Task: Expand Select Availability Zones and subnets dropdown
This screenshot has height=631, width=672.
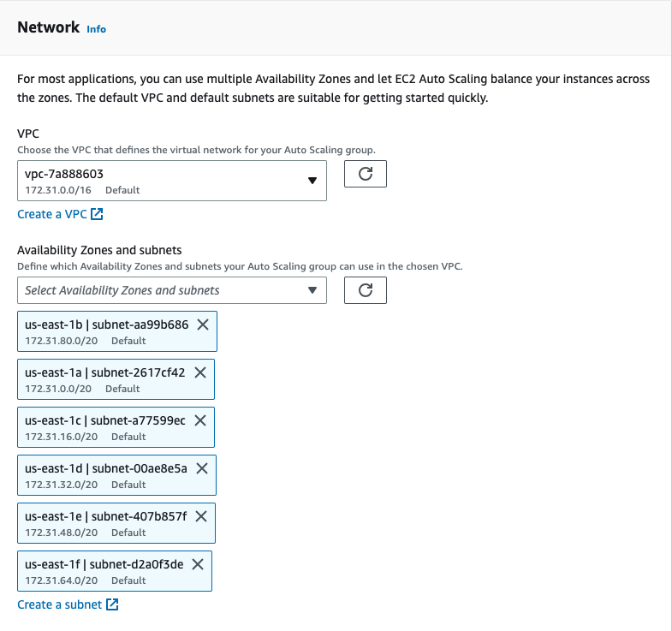Action: coord(172,290)
